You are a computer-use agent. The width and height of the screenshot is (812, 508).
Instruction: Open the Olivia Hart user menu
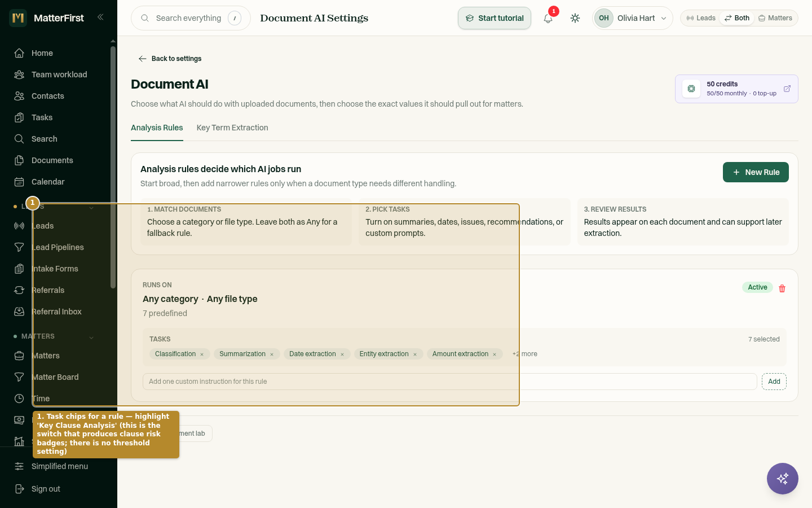tap(633, 18)
